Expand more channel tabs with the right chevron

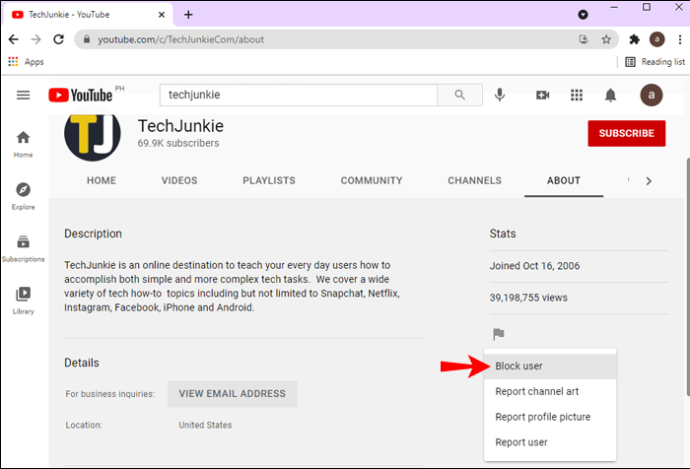(649, 181)
